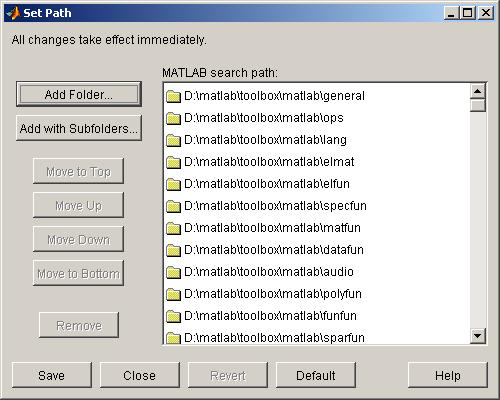Select path D:\matlab\toolbox\matlab\general
This screenshot has height=400, width=500.
click(x=274, y=96)
